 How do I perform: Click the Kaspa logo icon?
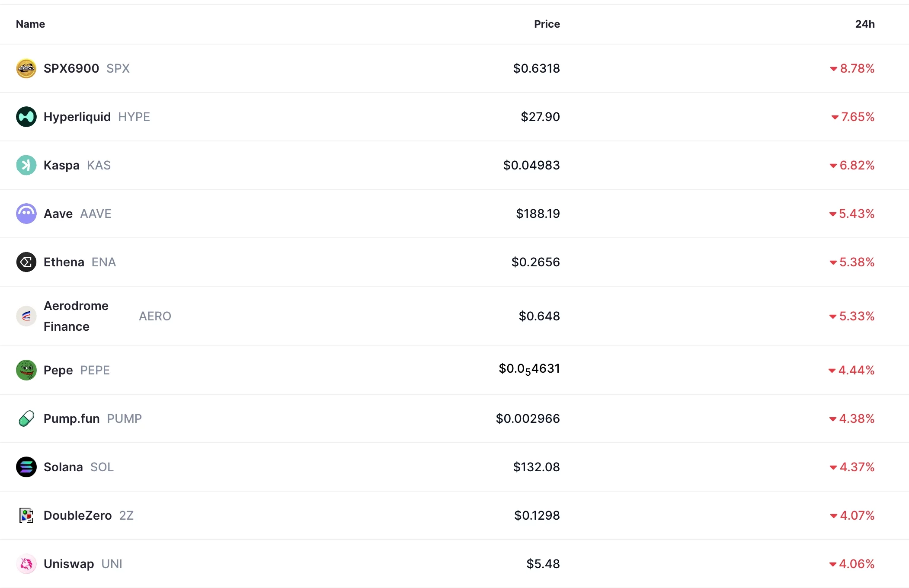tap(26, 165)
